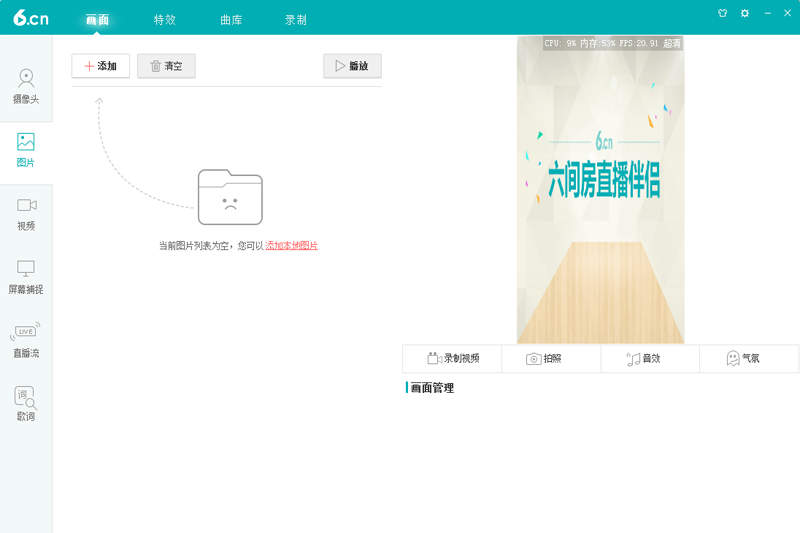Screen dimensions: 800x533
Task: Follow the 添加本地图片 link
Action: 291,245
